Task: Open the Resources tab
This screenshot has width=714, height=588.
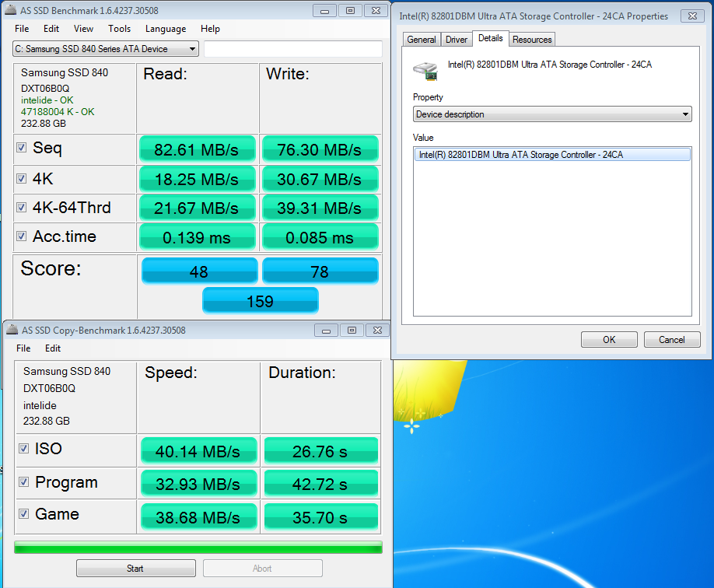Action: pyautogui.click(x=532, y=40)
